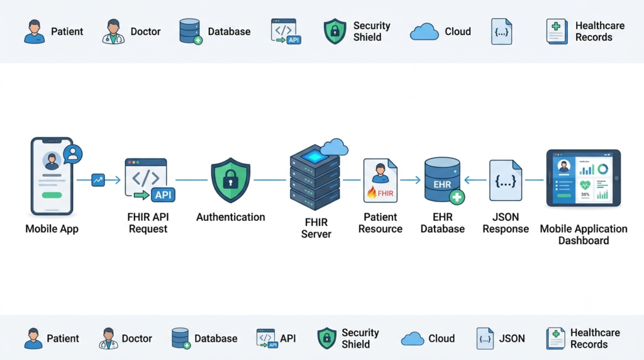644x360 pixels.
Task: Click the user badge bubble on the phone
Action: [73, 154]
